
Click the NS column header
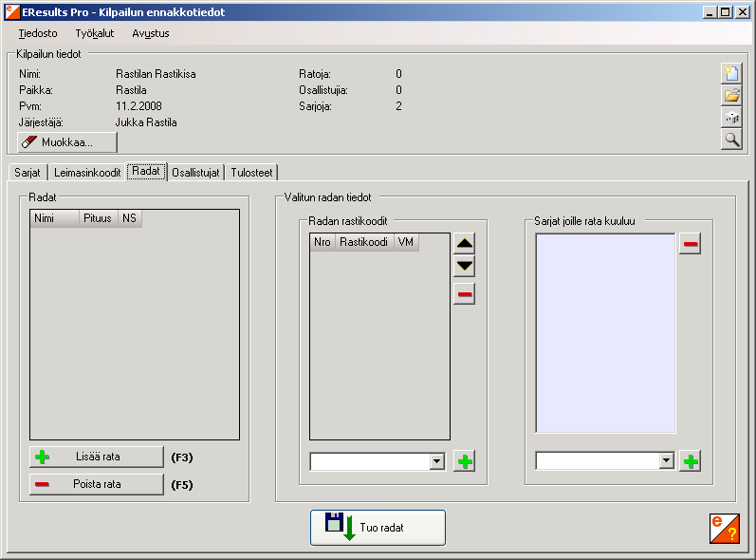(x=130, y=218)
